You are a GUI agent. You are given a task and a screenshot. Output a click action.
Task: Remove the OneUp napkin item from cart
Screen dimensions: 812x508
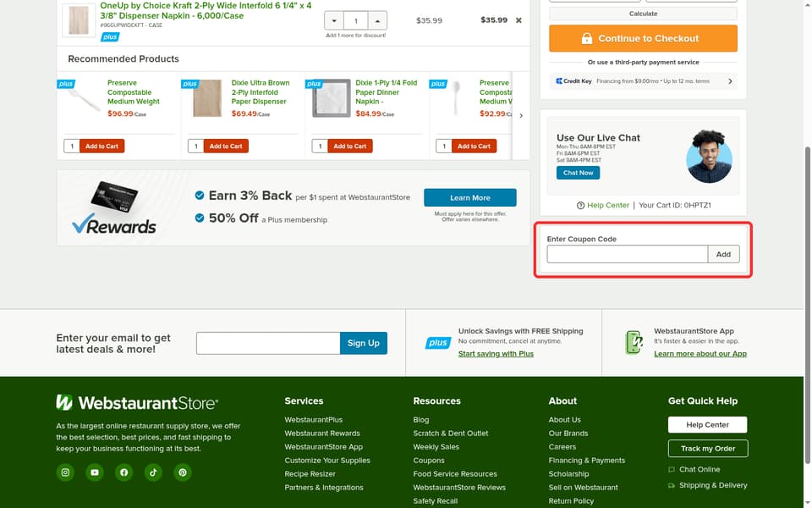coord(518,20)
